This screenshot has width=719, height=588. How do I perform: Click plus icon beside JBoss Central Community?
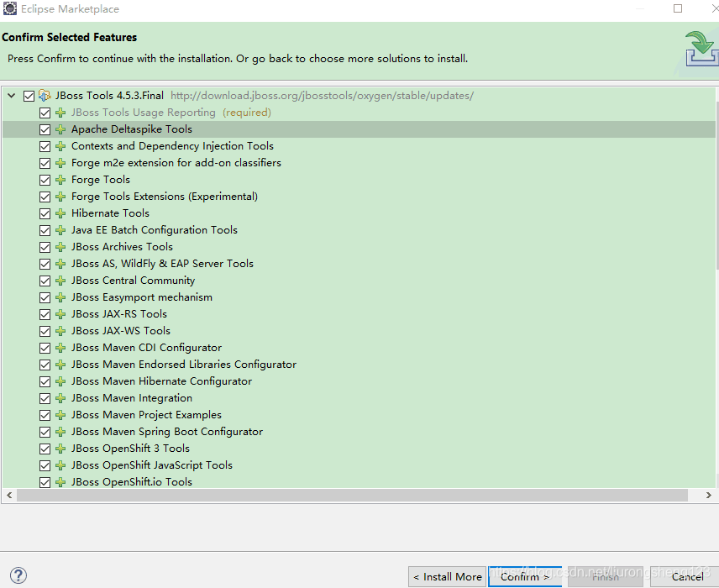pyautogui.click(x=60, y=281)
